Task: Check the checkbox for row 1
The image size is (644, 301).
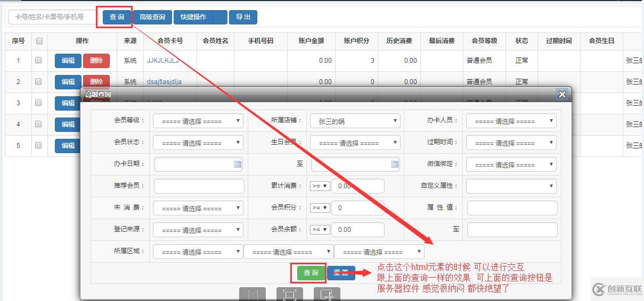Action: [38, 61]
